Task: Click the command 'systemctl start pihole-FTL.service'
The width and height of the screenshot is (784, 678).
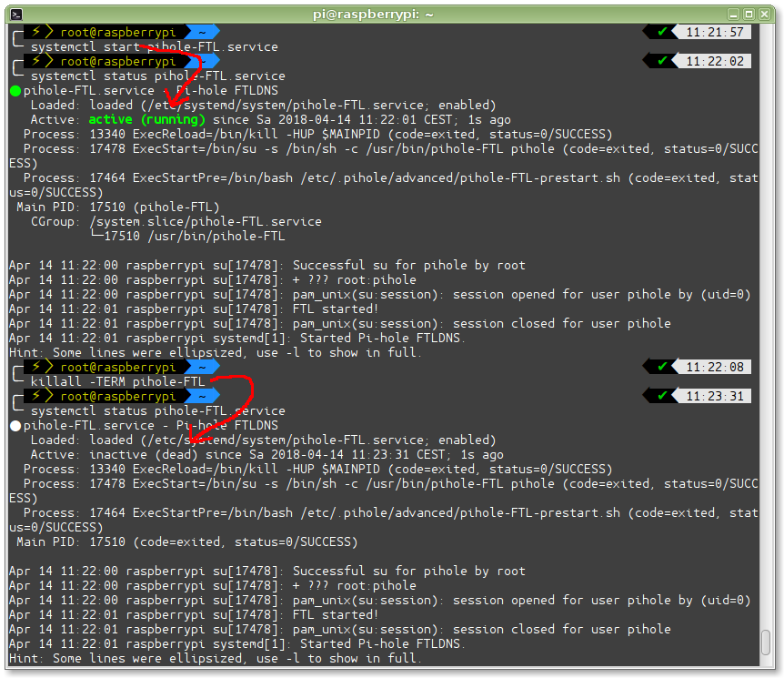Action: 155,47
